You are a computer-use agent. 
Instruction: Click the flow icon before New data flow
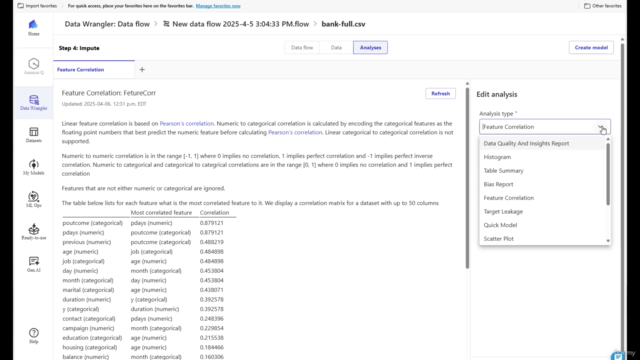pos(166,24)
